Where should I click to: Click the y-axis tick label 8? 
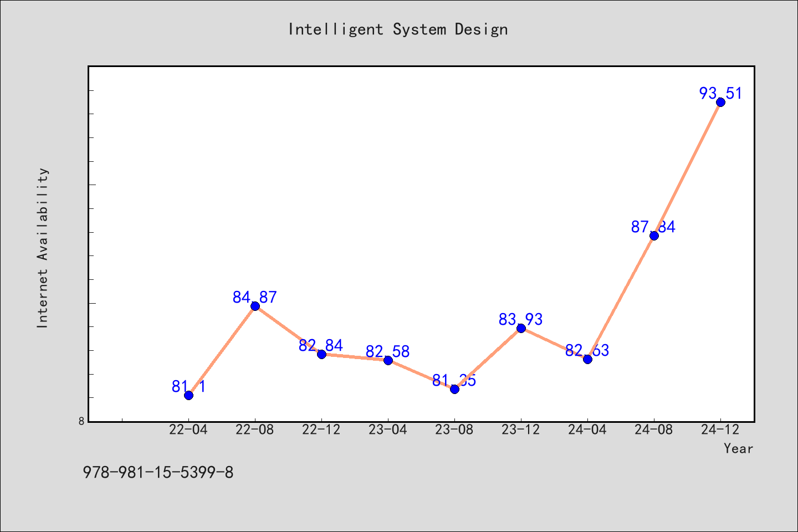[x=81, y=421]
